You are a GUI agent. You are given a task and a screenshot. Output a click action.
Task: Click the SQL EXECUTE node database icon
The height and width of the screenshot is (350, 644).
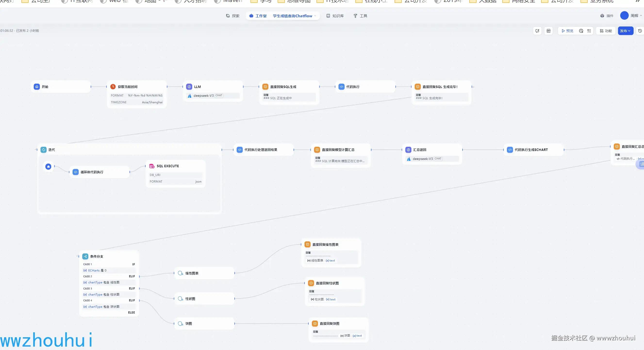click(151, 166)
